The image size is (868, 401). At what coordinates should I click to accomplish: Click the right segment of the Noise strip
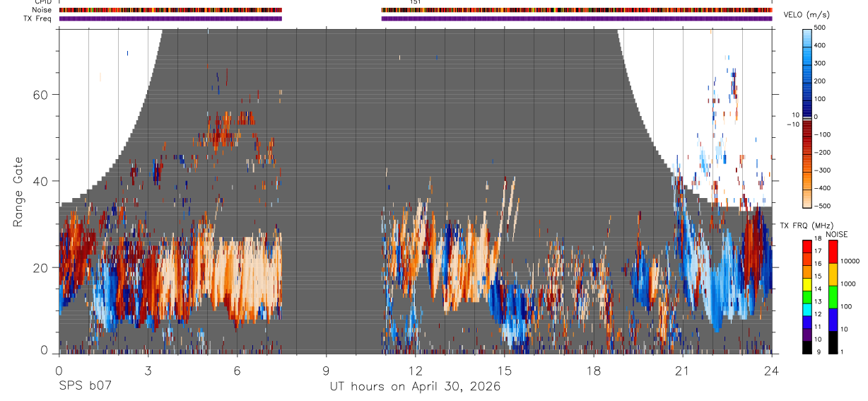click(577, 10)
